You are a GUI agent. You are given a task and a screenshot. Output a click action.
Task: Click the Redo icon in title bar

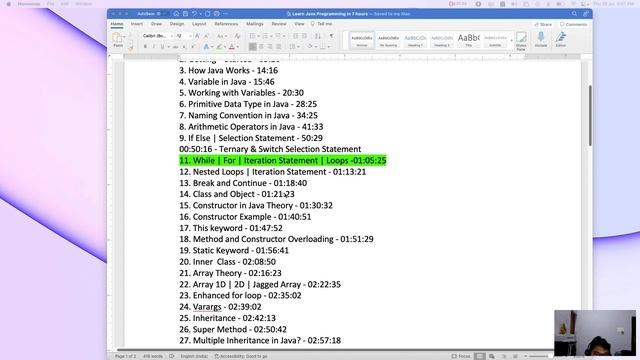[x=207, y=14]
